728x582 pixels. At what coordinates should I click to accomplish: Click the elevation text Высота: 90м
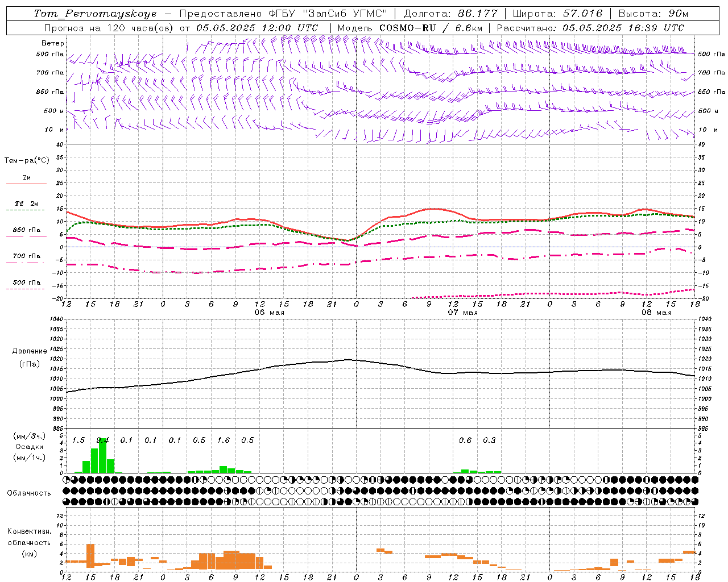tap(653, 14)
